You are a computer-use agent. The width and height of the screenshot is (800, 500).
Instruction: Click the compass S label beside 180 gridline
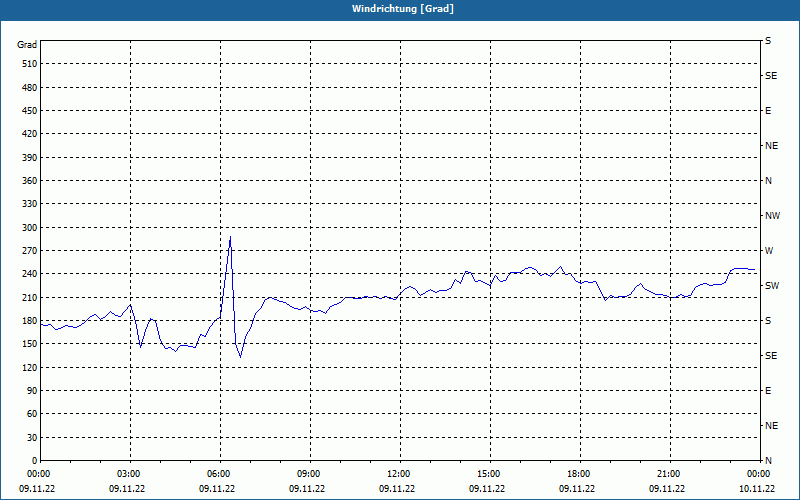[x=768, y=321]
